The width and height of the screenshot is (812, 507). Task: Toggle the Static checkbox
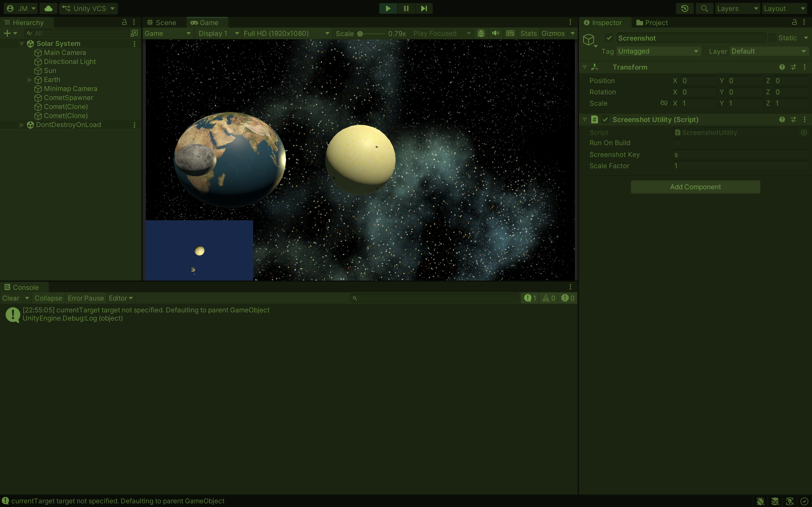[772, 38]
